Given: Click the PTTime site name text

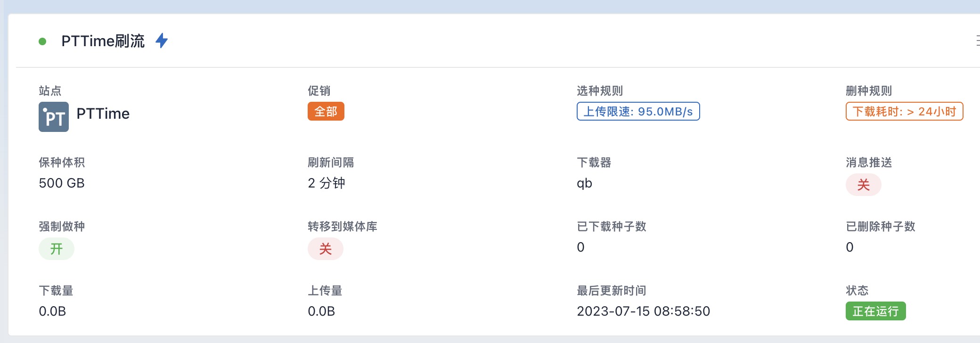Looking at the screenshot, I should click(x=103, y=114).
